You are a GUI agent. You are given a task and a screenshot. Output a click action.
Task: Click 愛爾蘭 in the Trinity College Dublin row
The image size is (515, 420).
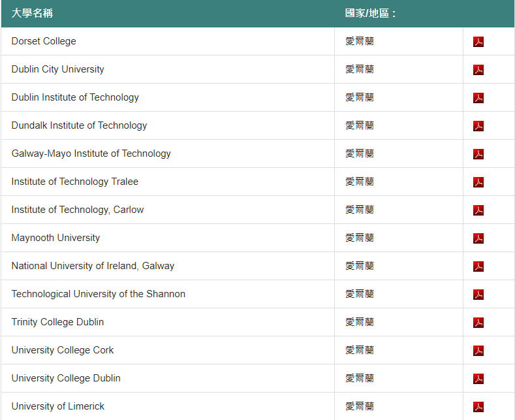coord(360,322)
